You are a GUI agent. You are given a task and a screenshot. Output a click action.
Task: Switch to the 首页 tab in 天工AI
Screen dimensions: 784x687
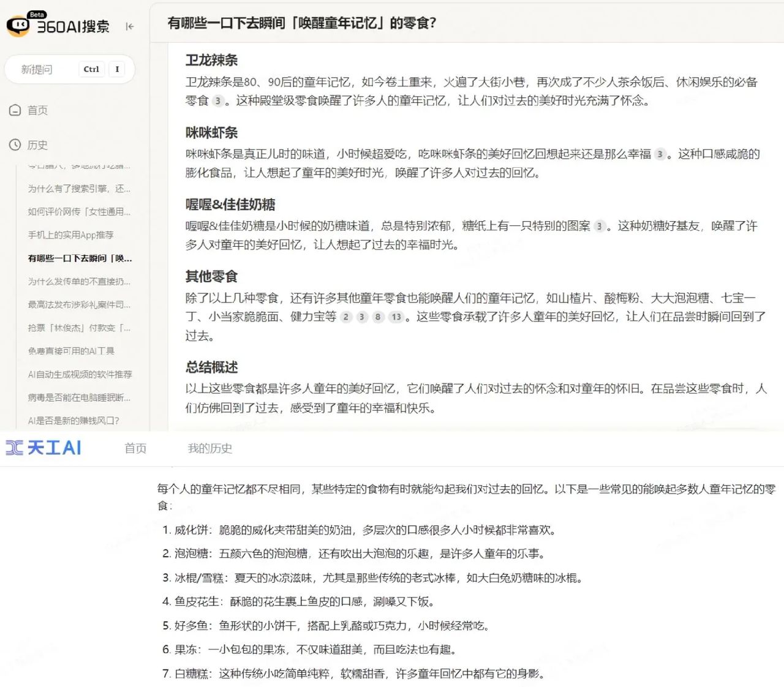point(135,448)
